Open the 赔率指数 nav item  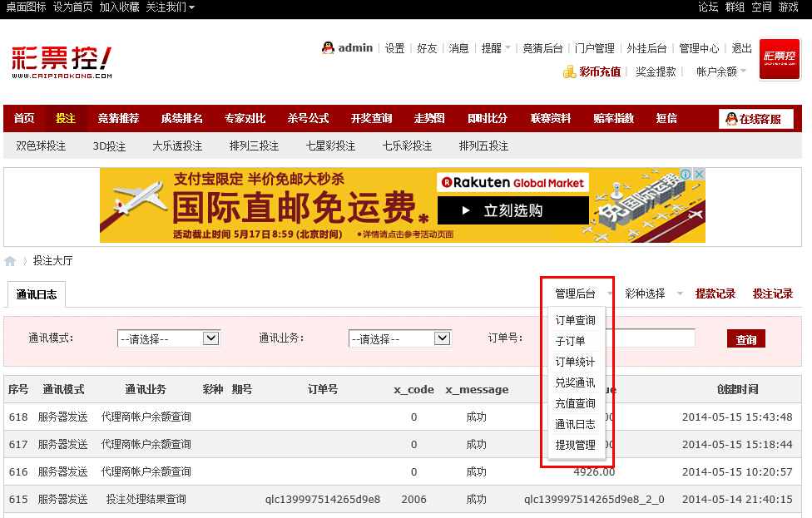pos(614,119)
